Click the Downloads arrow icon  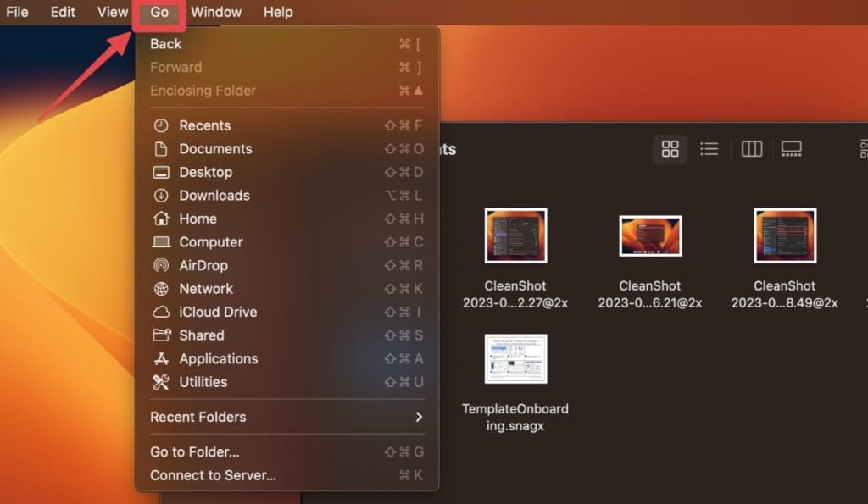coord(161,196)
